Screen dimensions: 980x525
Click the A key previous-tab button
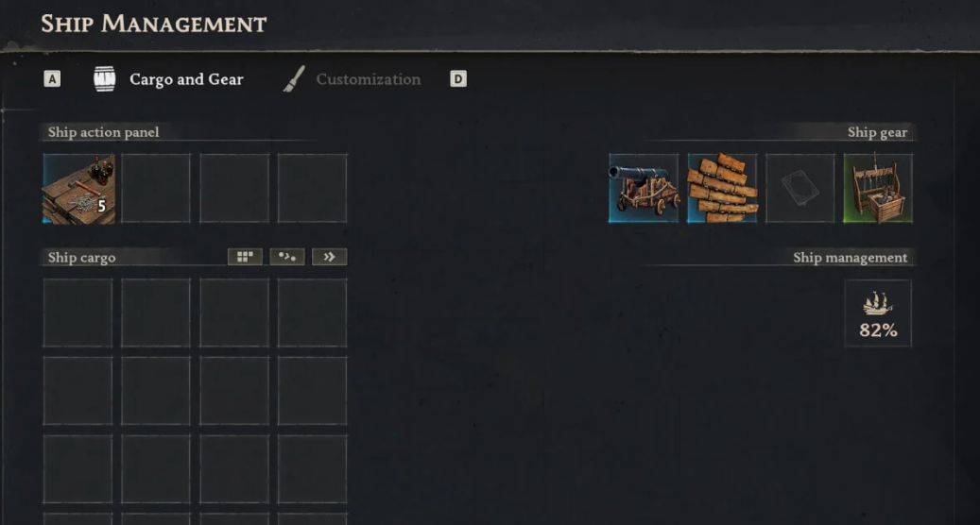[x=53, y=79]
